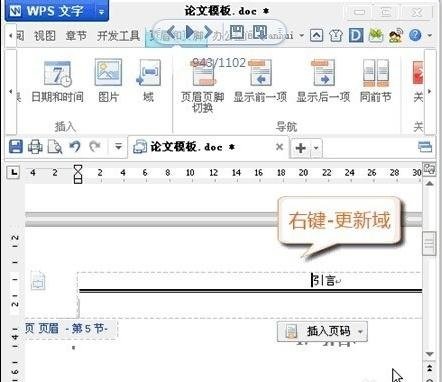
Task: Click the indent marker on the horizontal ruler
Action: tap(78, 174)
